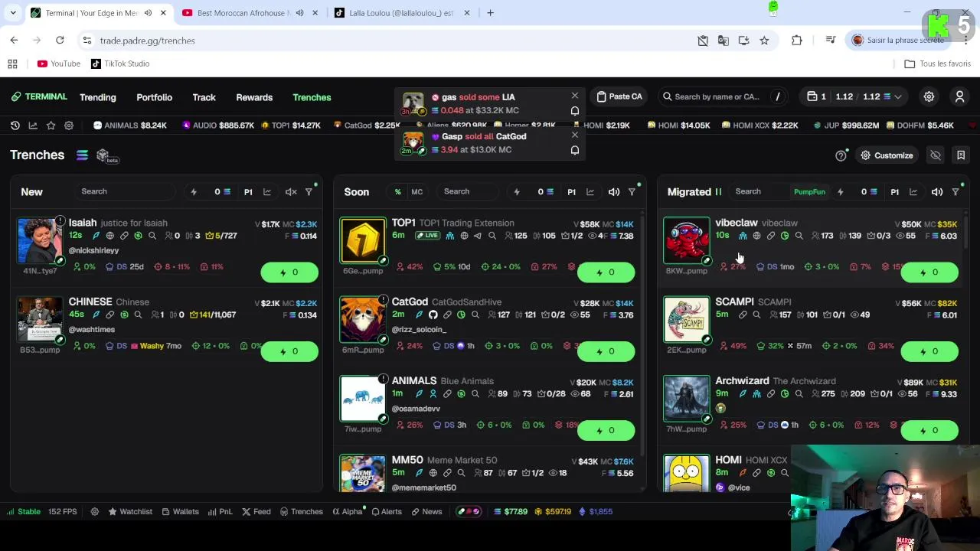Open P1 preset selector in New column
Image resolution: width=980 pixels, height=551 pixels.
pyautogui.click(x=248, y=192)
